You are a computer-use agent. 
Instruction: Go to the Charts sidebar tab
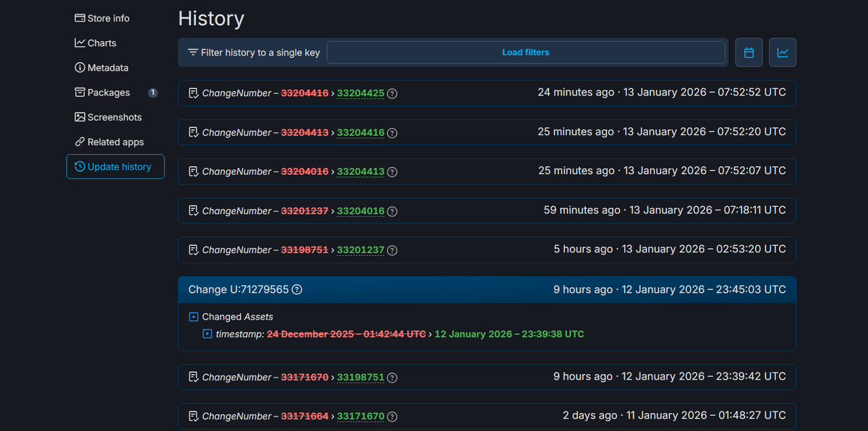coord(95,43)
